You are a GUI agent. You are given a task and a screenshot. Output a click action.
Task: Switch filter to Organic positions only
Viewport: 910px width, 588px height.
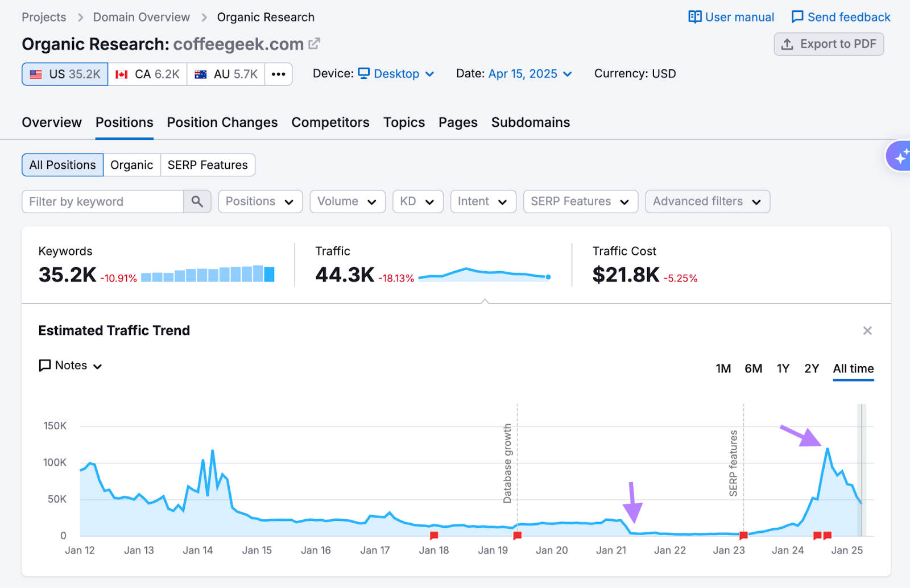point(131,165)
